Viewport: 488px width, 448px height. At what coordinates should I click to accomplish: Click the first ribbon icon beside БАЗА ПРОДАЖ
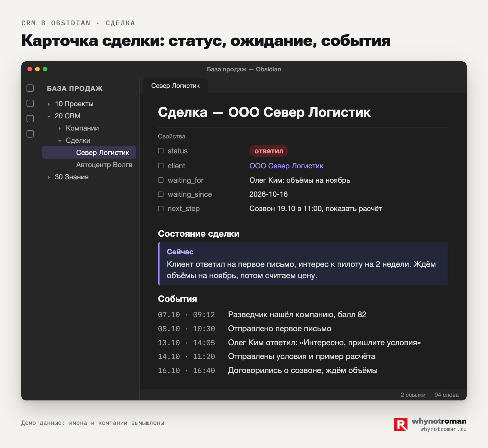(30, 88)
